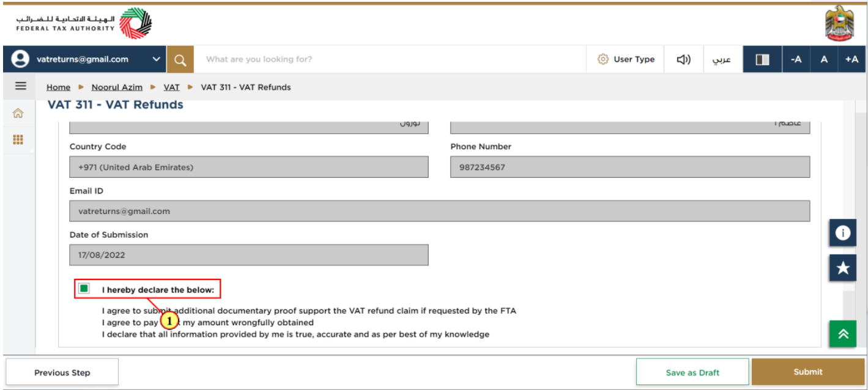Open the Home breadcrumb link
Screen dimensions: 868x390
58,87
